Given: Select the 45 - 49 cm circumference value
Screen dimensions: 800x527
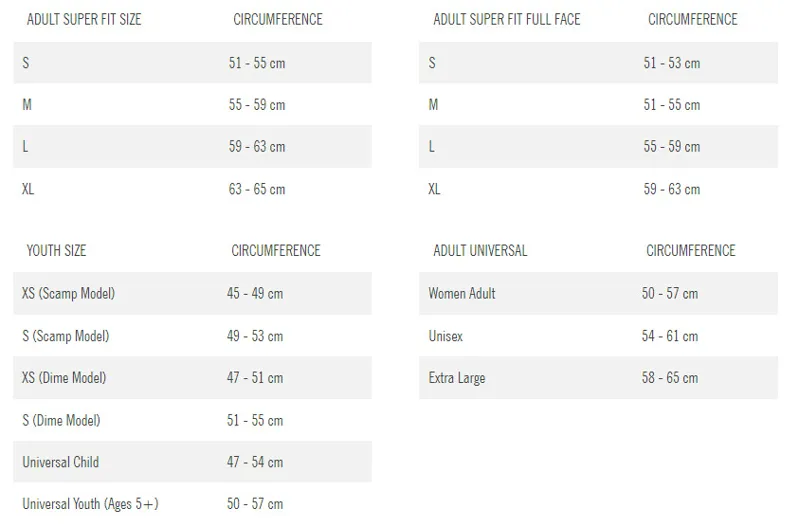Looking at the screenshot, I should [x=255, y=294].
